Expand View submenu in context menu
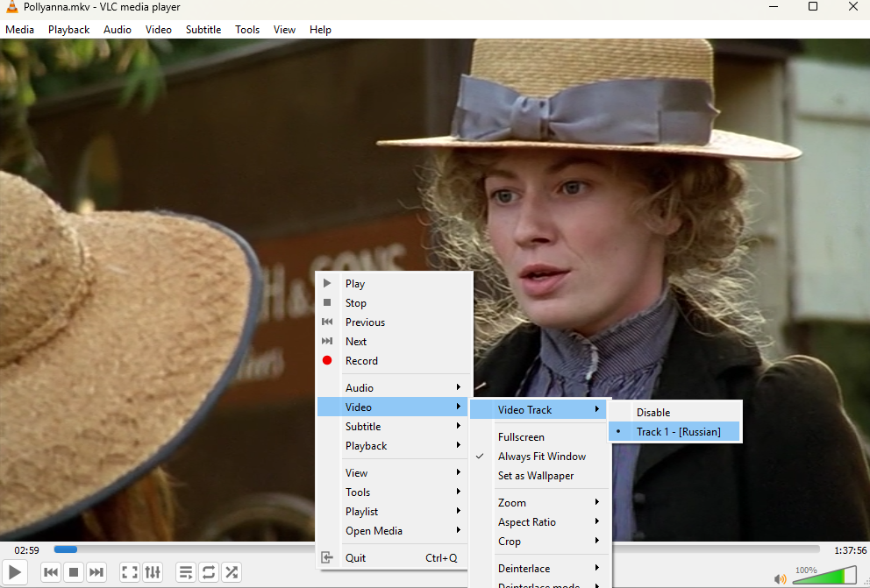870x588 pixels. tap(394, 472)
